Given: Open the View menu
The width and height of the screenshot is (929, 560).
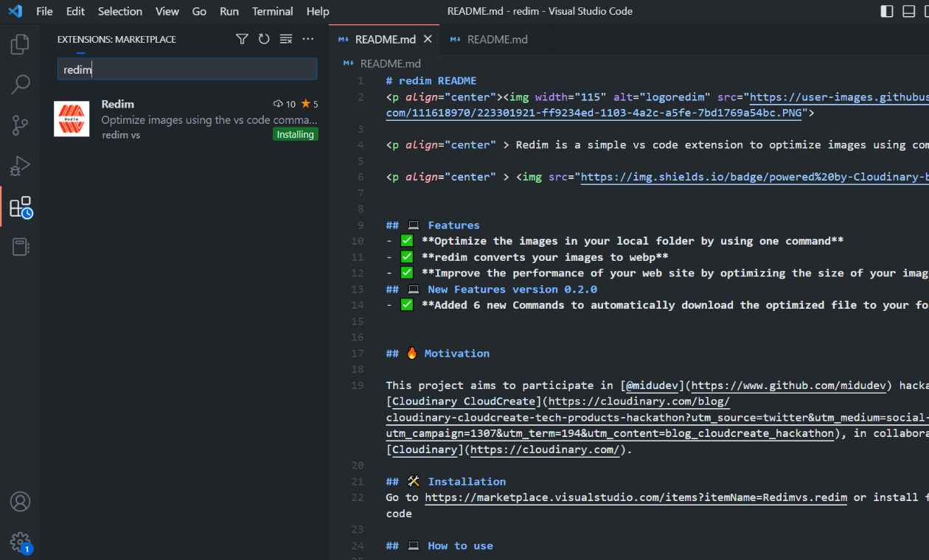Looking at the screenshot, I should pyautogui.click(x=167, y=11).
